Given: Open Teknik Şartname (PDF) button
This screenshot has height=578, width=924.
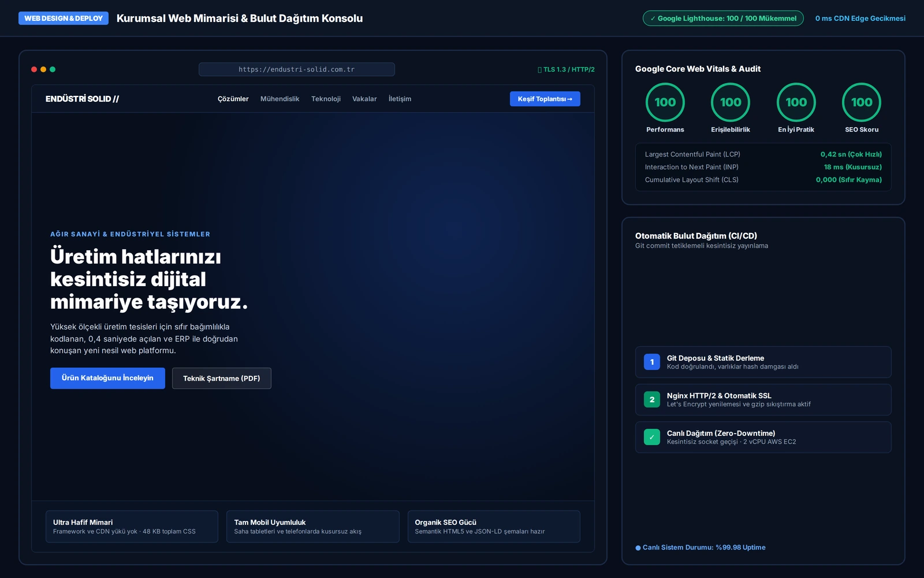Looking at the screenshot, I should coord(222,379).
